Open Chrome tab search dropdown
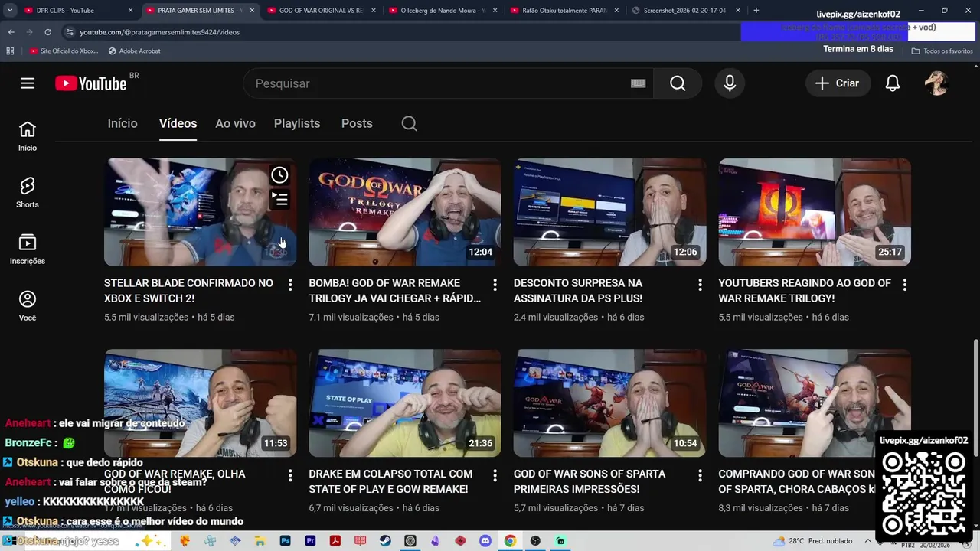This screenshot has height=551, width=980. point(10,11)
